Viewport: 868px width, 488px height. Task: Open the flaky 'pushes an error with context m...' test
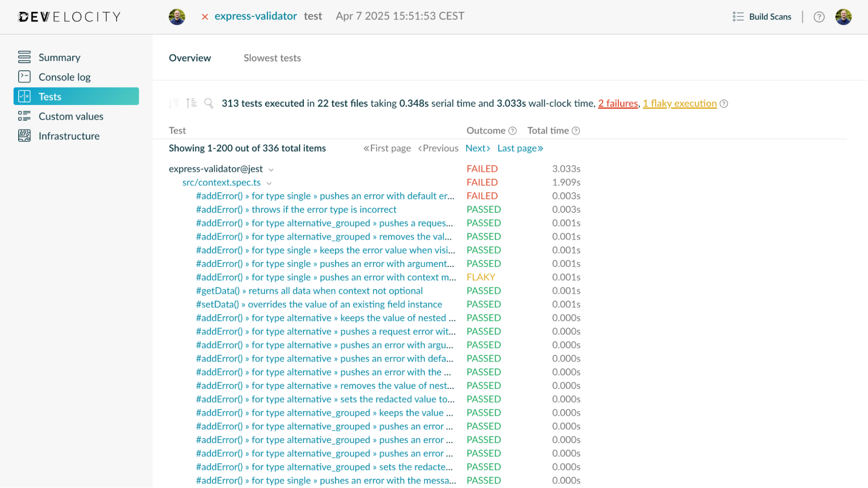tap(326, 277)
